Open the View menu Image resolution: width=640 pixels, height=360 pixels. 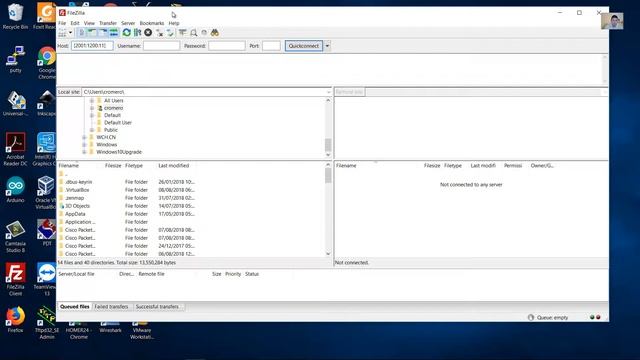(x=89, y=23)
